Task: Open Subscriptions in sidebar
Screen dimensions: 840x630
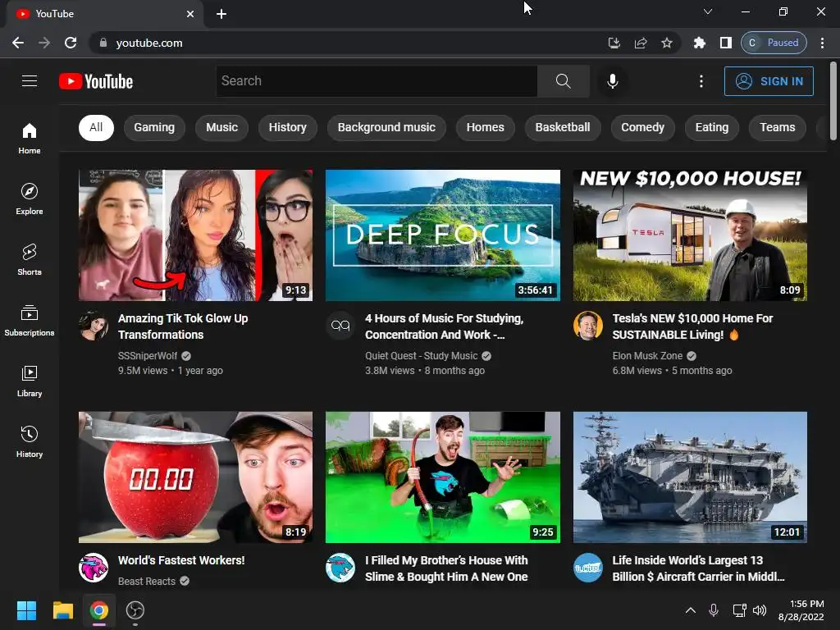Action: coord(30,321)
